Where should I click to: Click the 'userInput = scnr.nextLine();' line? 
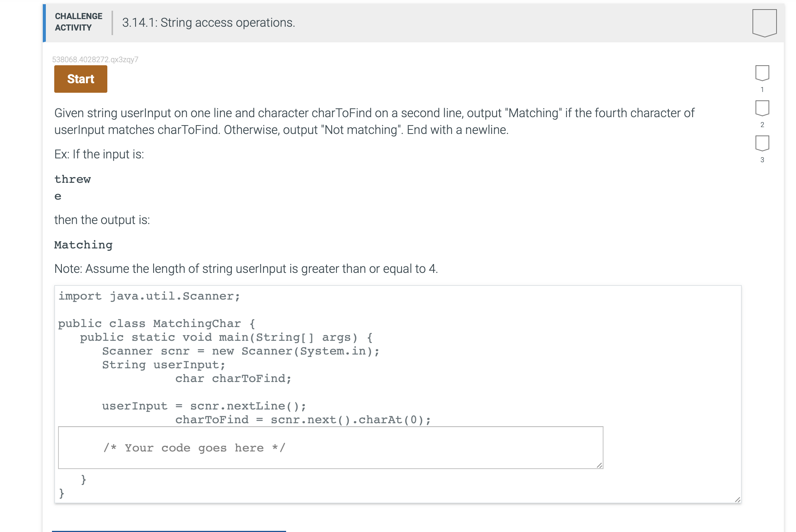(204, 406)
